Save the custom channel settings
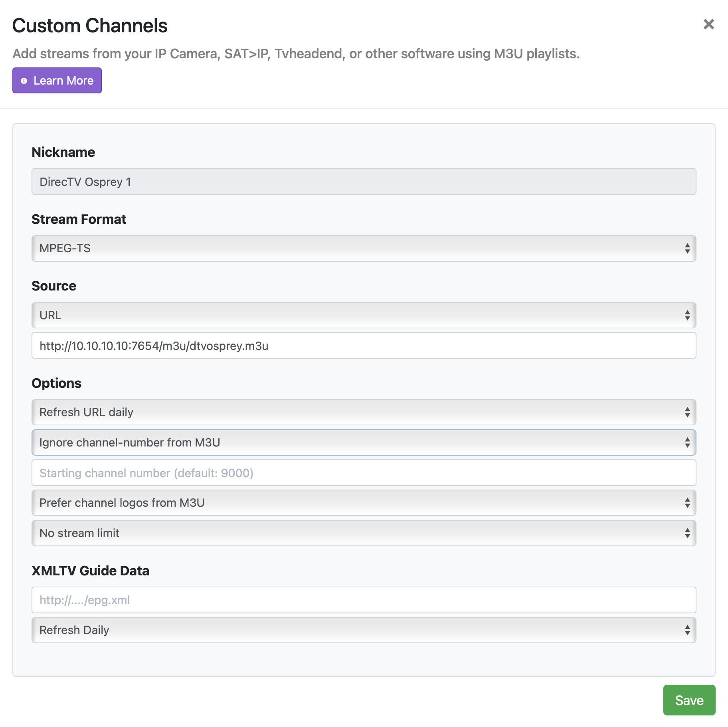The image size is (728, 727). tap(689, 700)
